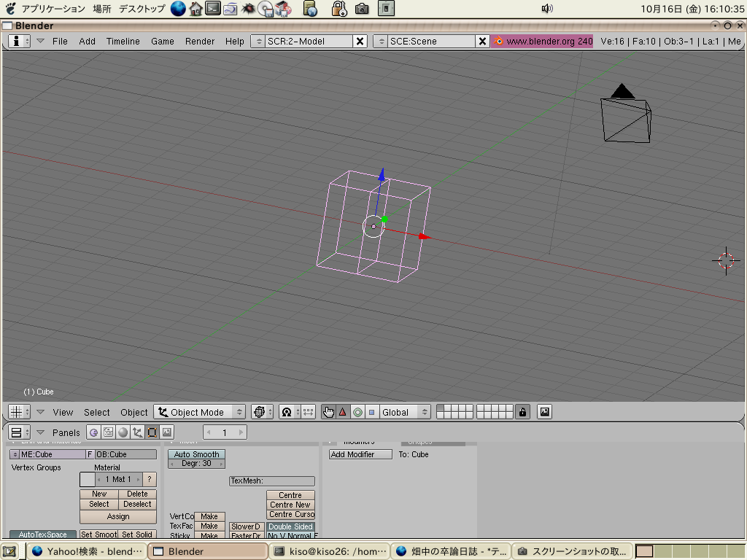Switch to the Logic context icon
The height and width of the screenshot is (560, 747).
[94, 432]
